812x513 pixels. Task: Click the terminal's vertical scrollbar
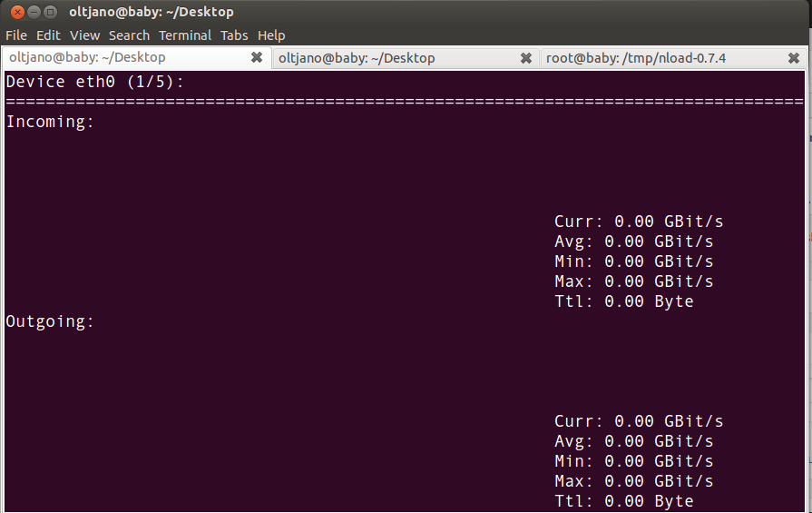[x=807, y=272]
